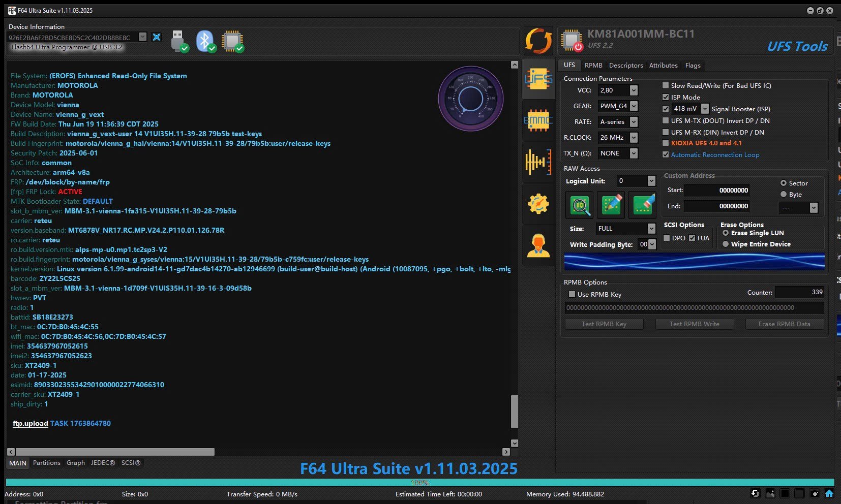Open the UFS tools sidebar section
This screenshot has height=504, width=841.
click(538, 79)
